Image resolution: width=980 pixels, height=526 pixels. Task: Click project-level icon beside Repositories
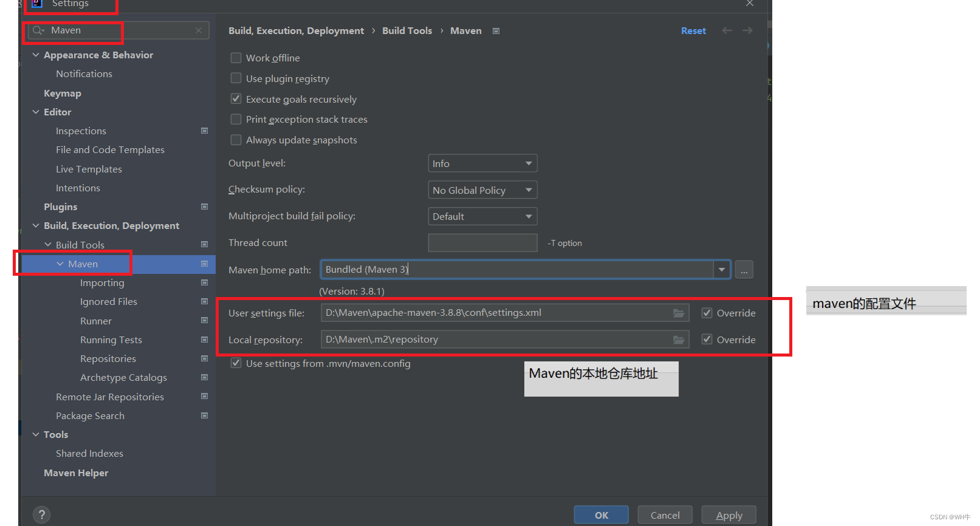pyautogui.click(x=205, y=358)
